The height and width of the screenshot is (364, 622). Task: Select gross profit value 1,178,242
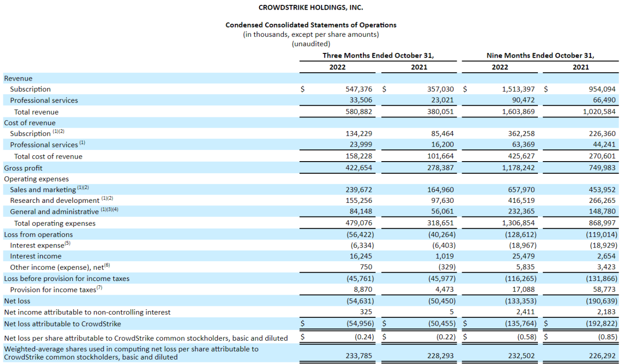click(518, 168)
